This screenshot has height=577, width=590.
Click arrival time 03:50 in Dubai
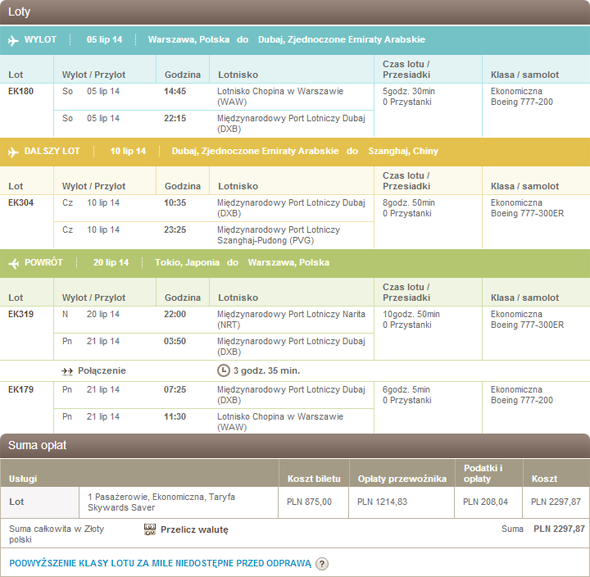[x=175, y=341]
